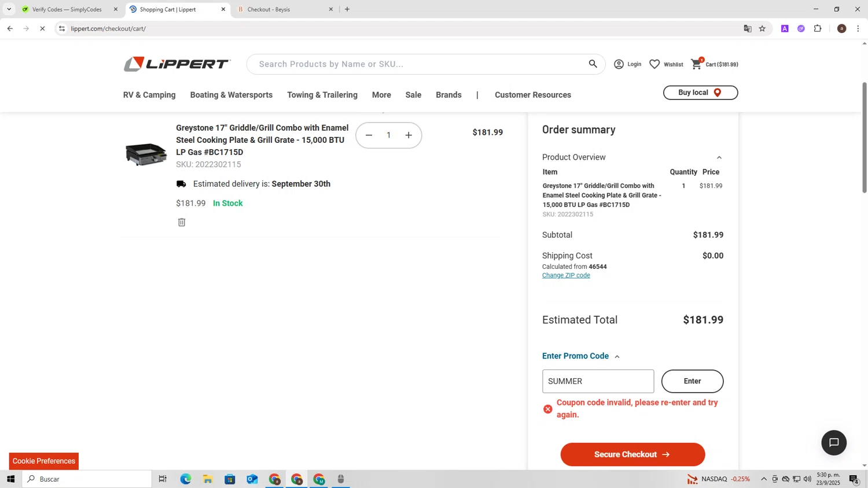Delete the Greystone griddle with trash icon
The width and height of the screenshot is (868, 488).
[x=182, y=222]
